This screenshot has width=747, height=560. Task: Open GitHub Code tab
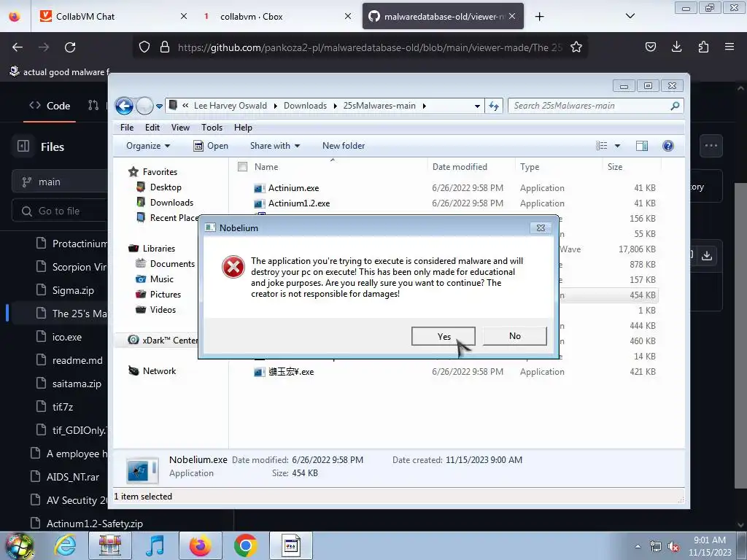pyautogui.click(x=50, y=106)
